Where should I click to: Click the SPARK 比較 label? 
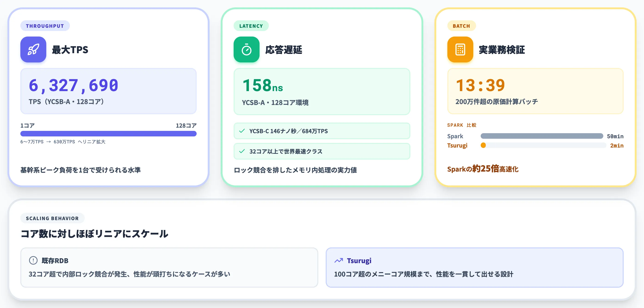(462, 125)
